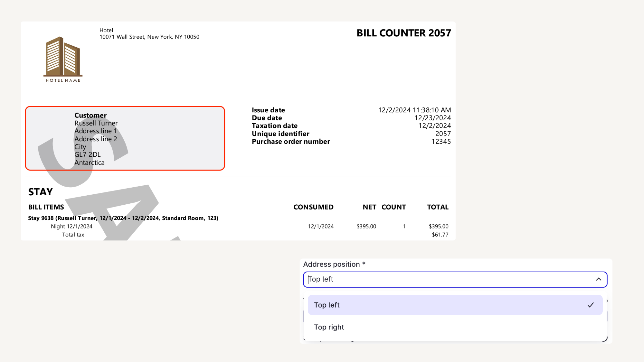Choose the Top left dropdown option
This screenshot has width=644, height=362.
point(327,305)
